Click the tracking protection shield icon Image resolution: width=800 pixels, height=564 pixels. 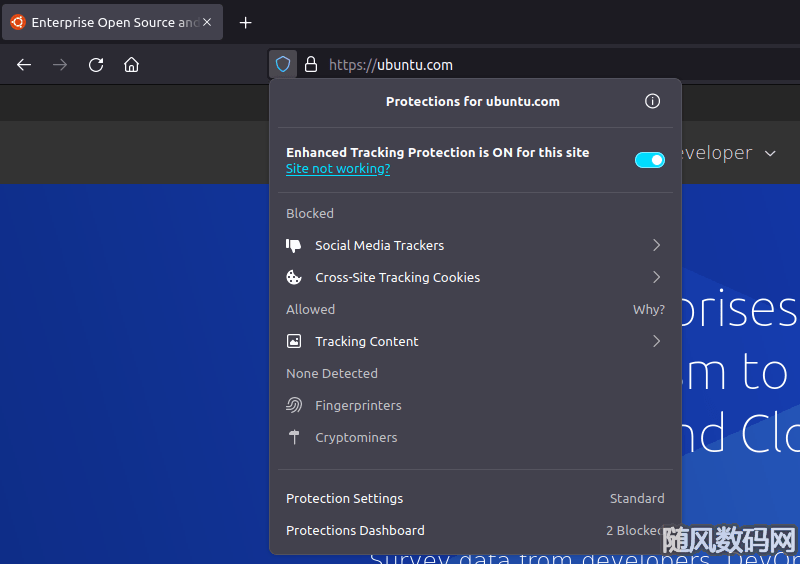click(x=283, y=64)
